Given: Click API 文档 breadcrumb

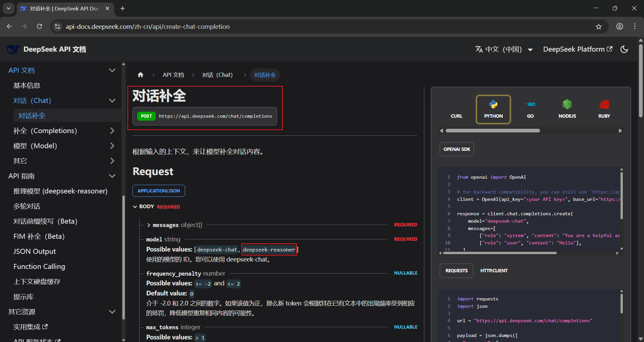Looking at the screenshot, I should 173,75.
